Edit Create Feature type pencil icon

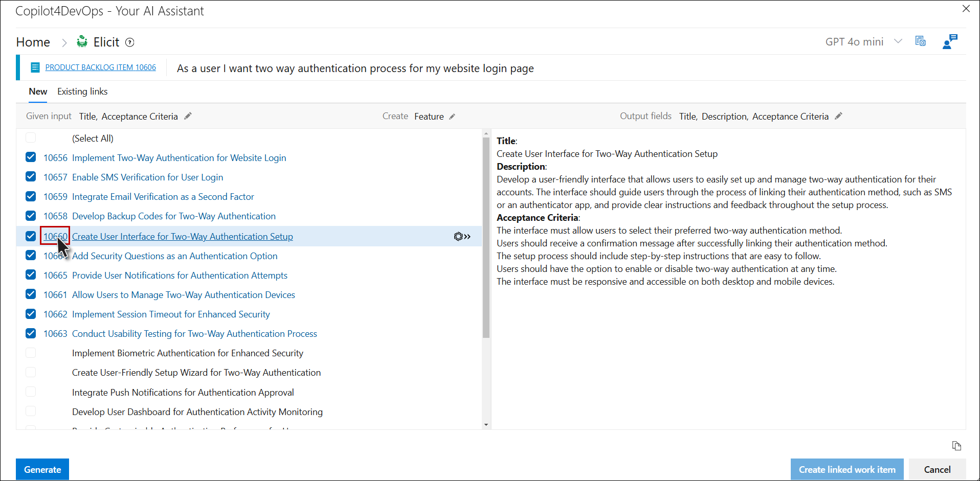click(452, 117)
